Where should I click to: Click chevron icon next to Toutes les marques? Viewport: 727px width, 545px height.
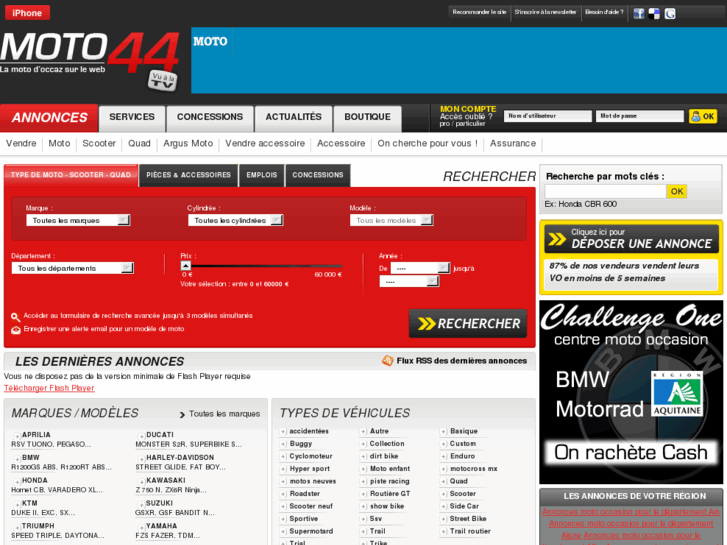(x=182, y=414)
